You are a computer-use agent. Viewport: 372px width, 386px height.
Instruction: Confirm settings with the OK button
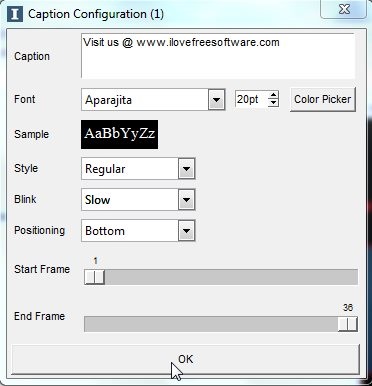click(186, 359)
